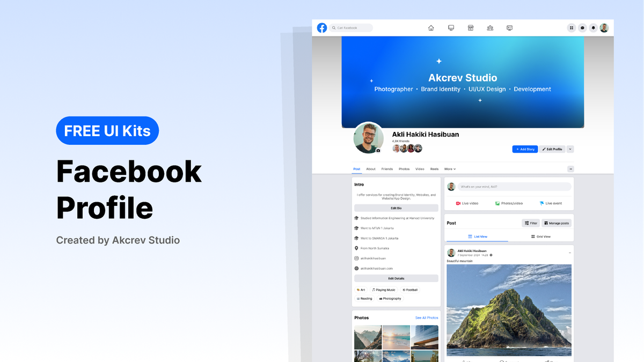Click the account avatar in top bar
This screenshot has width=644, height=362.
click(604, 28)
